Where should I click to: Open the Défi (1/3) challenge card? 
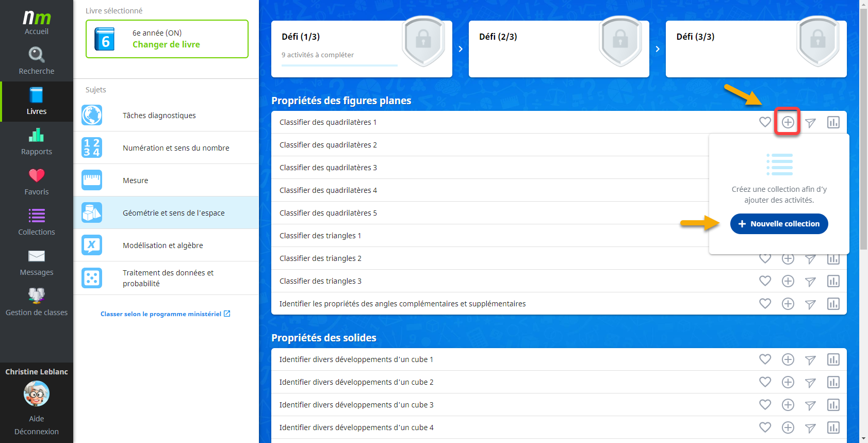click(362, 49)
